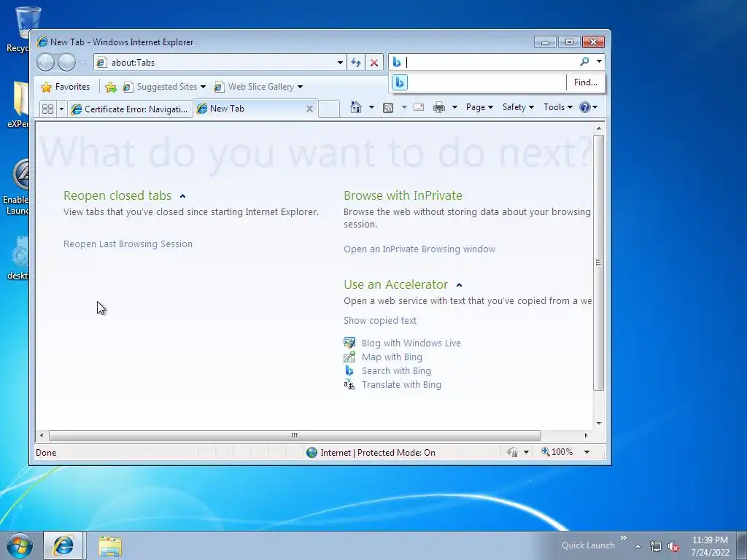Click the search magnifier icon
Screen dimensions: 747x560
(584, 61)
